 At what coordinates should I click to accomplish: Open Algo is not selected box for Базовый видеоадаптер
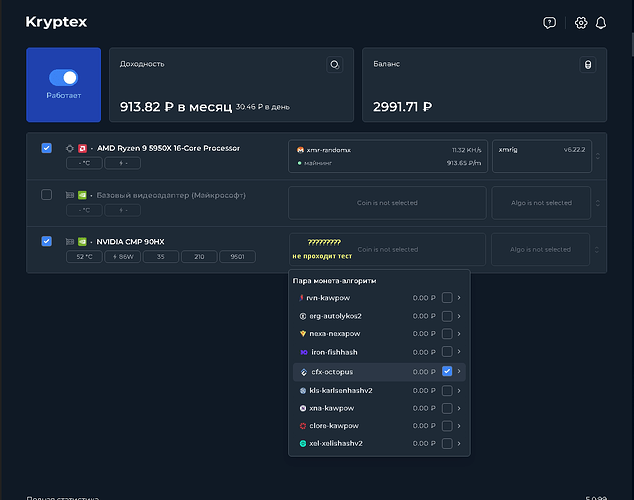541,203
